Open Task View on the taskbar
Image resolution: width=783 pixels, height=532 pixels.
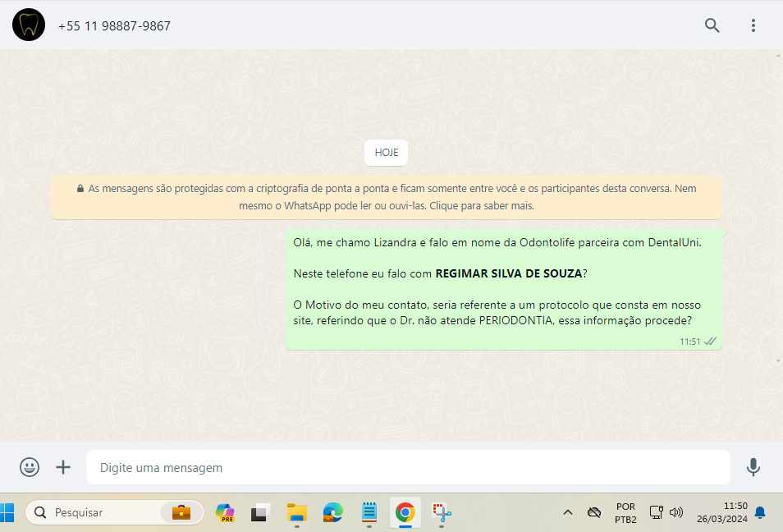coord(260,512)
